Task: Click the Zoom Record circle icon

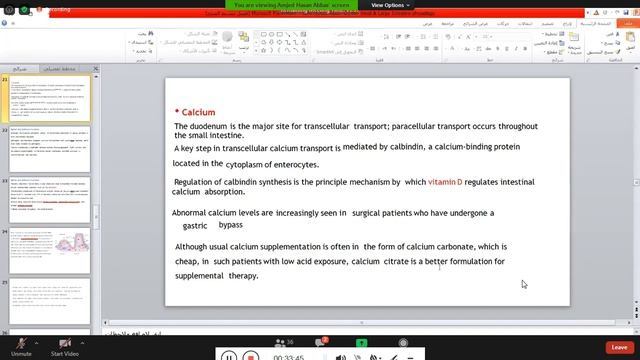Action: coord(403,343)
